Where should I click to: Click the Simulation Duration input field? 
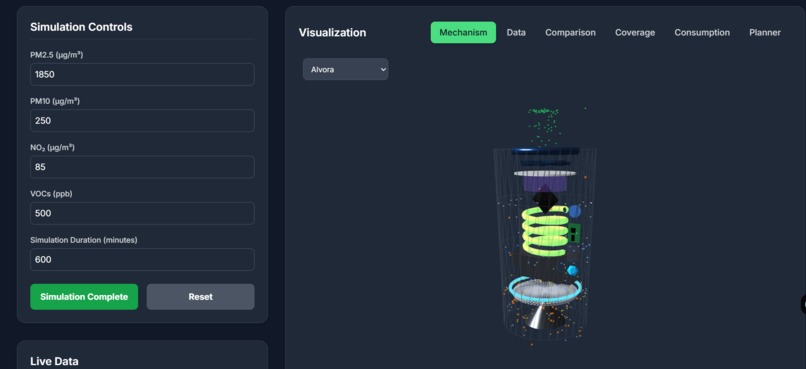(142, 260)
